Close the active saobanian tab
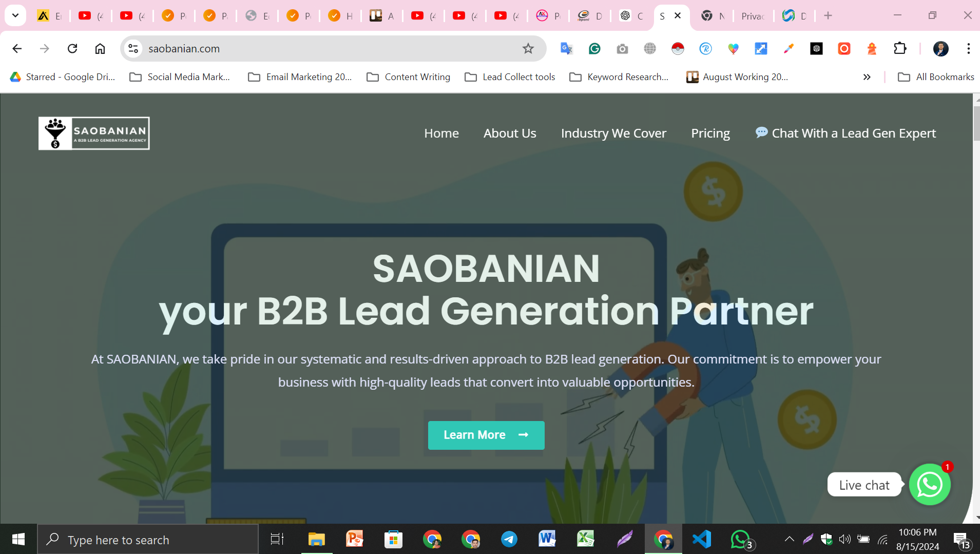The image size is (980, 554). (678, 15)
